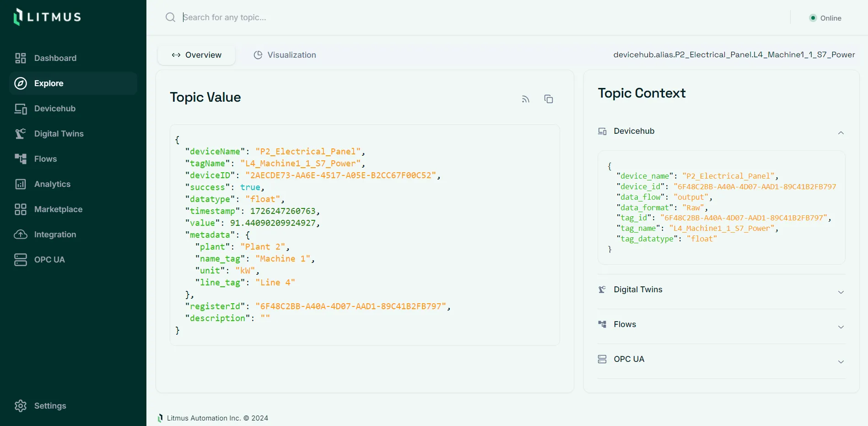Copy topic value with copy icon
Viewport: 868px width, 426px height.
[549, 99]
